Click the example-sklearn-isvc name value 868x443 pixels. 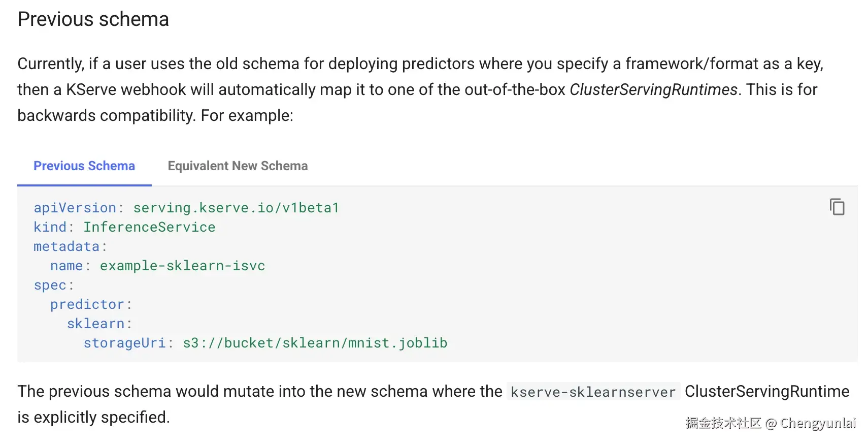pos(182,266)
